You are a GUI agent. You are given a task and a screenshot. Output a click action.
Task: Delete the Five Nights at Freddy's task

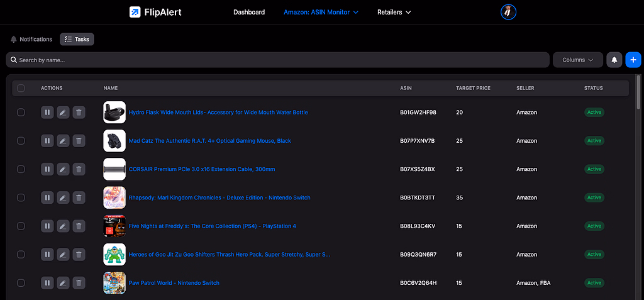pyautogui.click(x=79, y=226)
